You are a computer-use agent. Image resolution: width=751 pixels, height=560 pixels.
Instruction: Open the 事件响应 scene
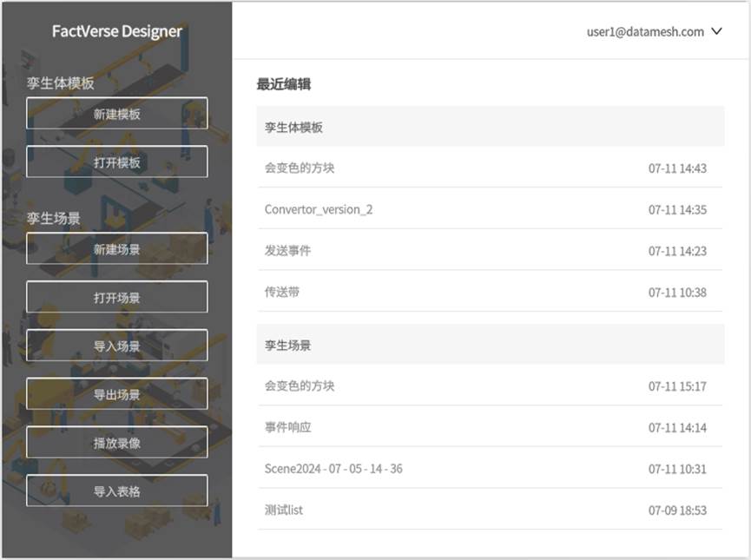490,427
